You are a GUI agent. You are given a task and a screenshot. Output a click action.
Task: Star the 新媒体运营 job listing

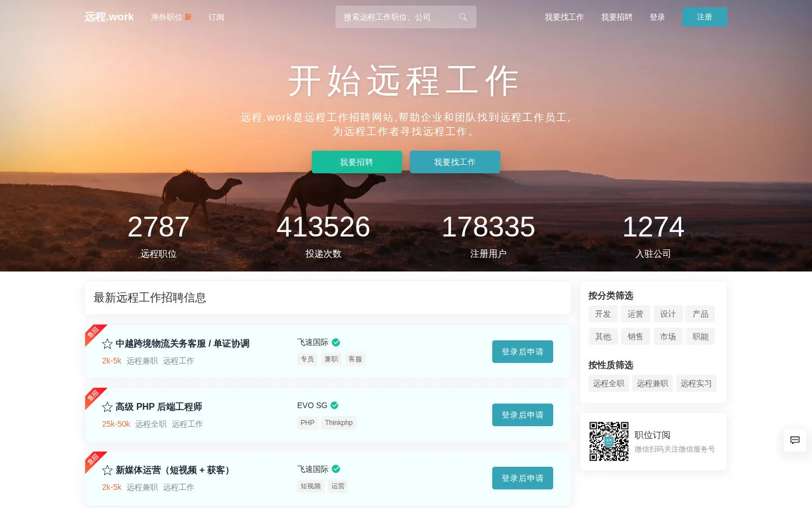107,470
